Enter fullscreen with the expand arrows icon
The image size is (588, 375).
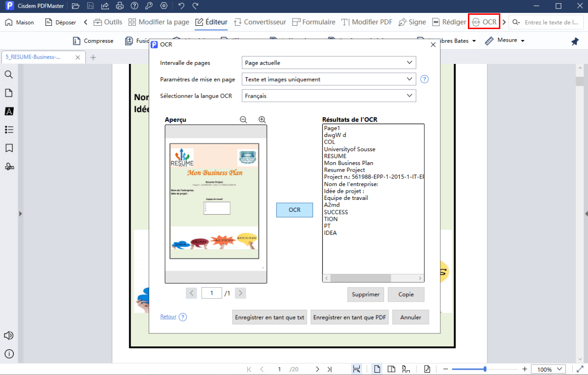[580, 369]
